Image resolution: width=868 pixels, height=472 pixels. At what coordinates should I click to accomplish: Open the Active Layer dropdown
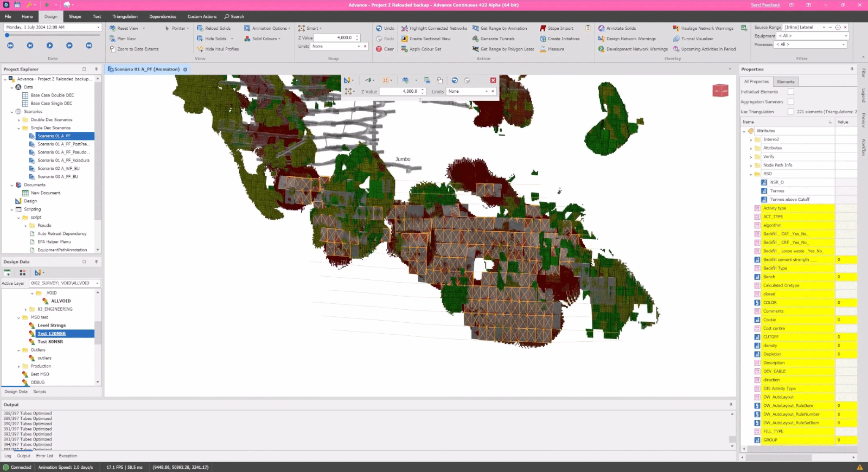(98, 283)
